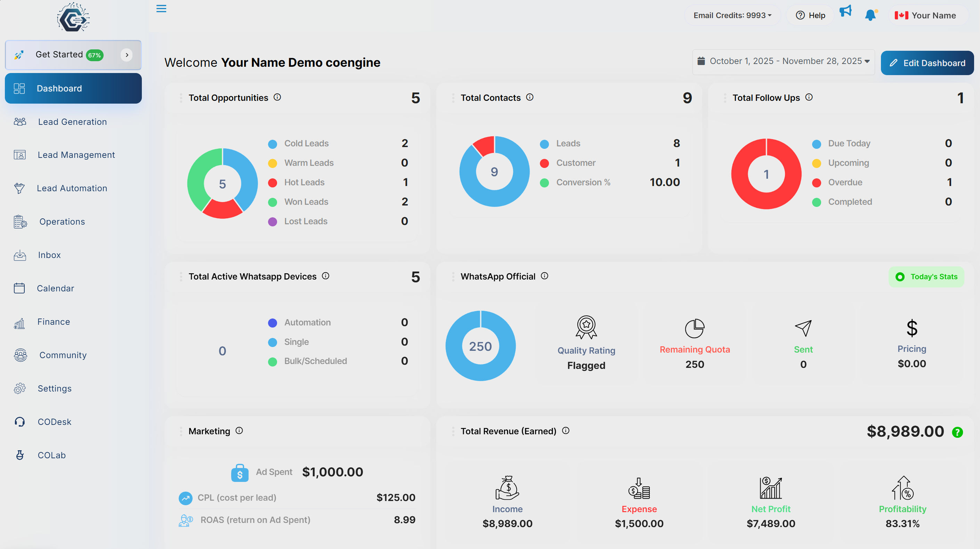Click the Edit Dashboard button
The width and height of the screenshot is (980, 549).
(x=927, y=62)
